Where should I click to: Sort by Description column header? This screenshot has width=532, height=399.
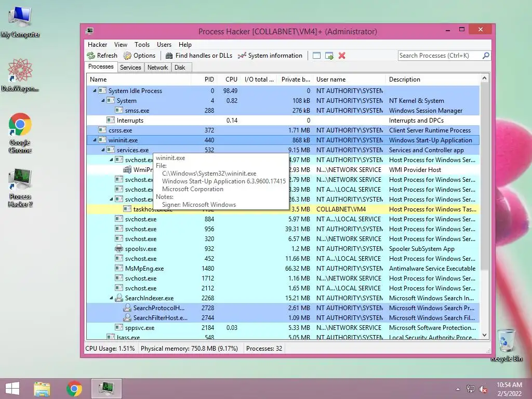coord(433,79)
